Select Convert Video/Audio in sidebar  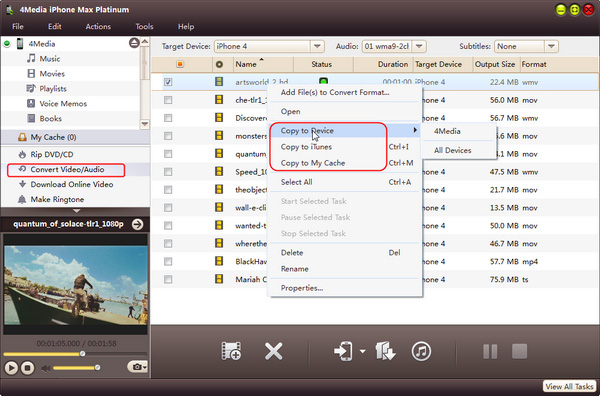click(66, 169)
